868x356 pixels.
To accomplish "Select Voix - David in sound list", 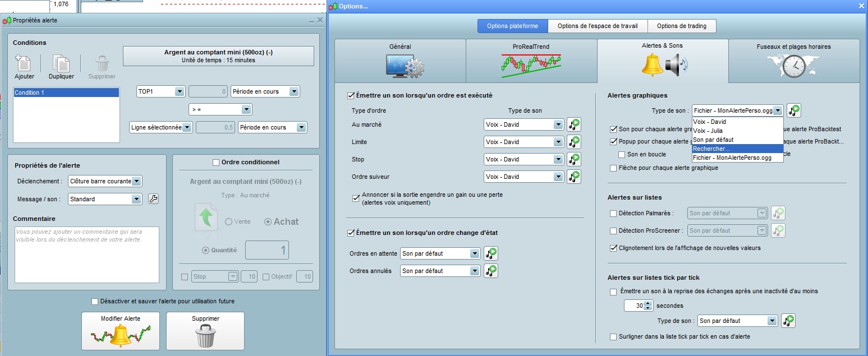I will pyautogui.click(x=737, y=121).
